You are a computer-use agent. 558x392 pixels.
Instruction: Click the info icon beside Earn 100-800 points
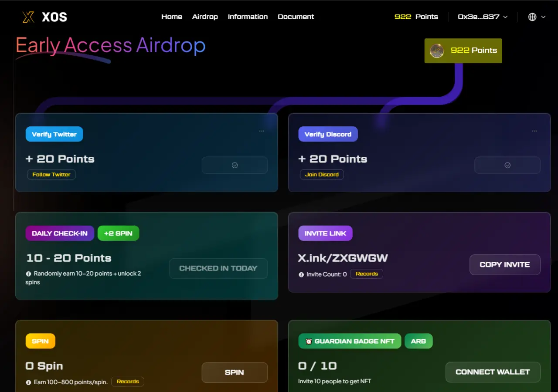(x=29, y=382)
